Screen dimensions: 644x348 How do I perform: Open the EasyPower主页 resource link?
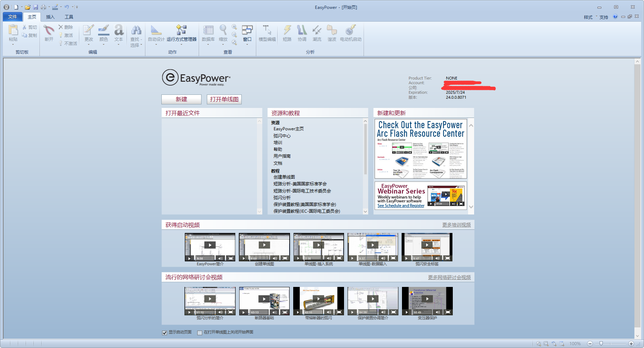coord(289,129)
